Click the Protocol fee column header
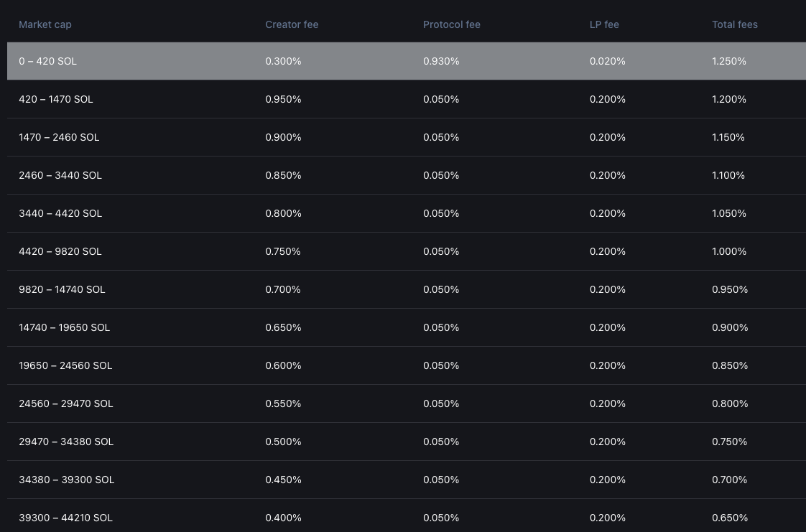The width and height of the screenshot is (806, 532). click(x=452, y=24)
